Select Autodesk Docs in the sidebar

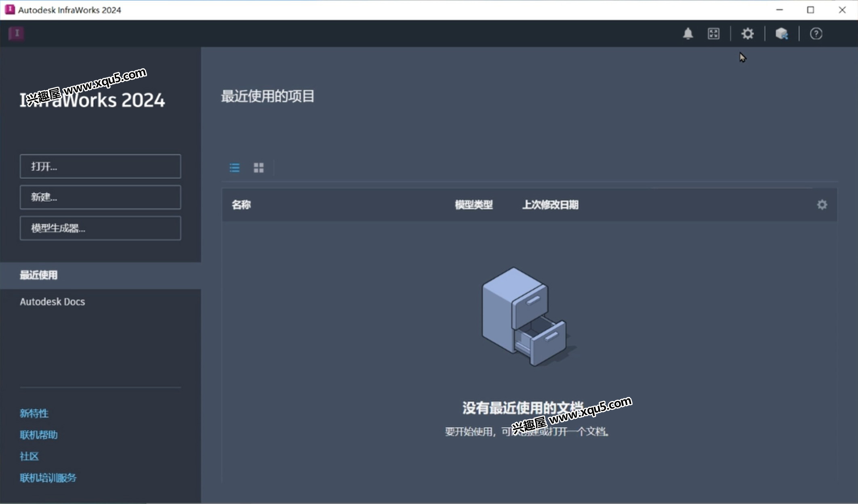53,302
